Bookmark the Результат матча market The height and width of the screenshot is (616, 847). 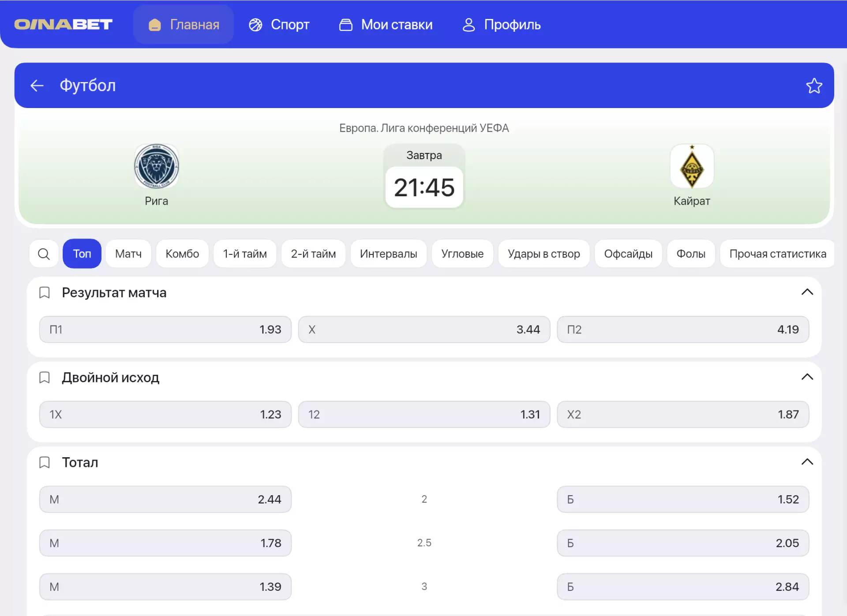point(45,292)
